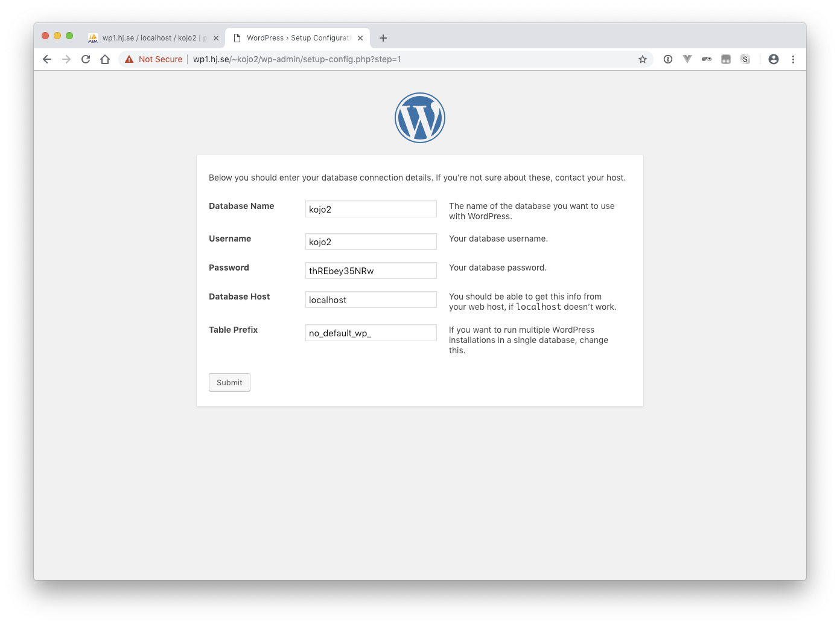Focus the Username input field
This screenshot has height=625, width=840.
coord(371,242)
